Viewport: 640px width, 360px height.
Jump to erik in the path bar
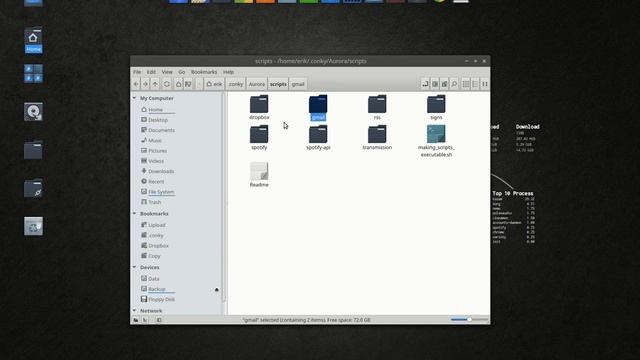(214, 84)
